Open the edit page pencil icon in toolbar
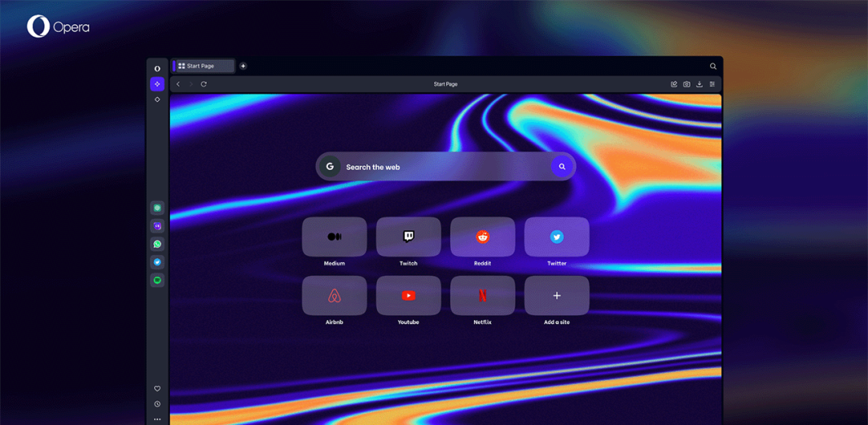Viewport: 868px width, 425px height. click(x=673, y=84)
